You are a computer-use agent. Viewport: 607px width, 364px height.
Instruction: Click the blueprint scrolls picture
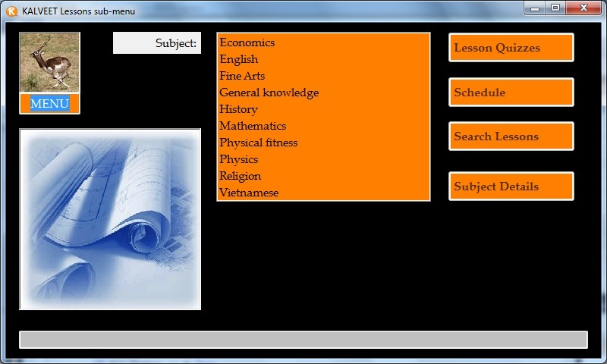(110, 219)
